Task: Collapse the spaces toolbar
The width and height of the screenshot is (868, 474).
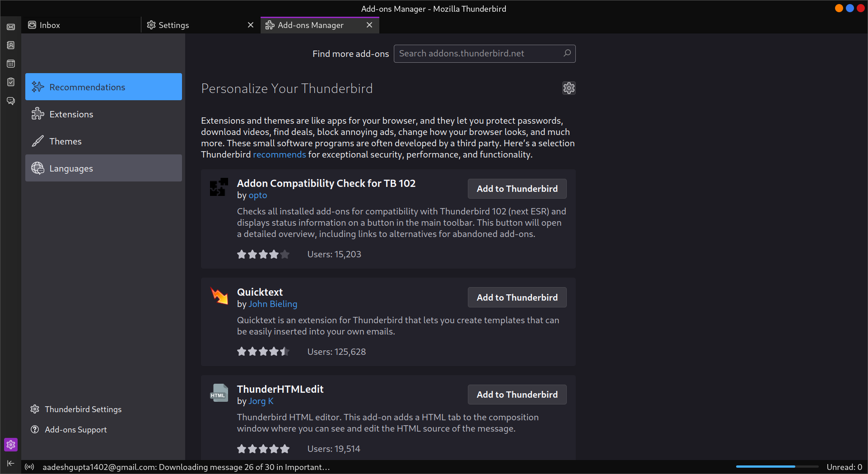Action: pyautogui.click(x=11, y=463)
